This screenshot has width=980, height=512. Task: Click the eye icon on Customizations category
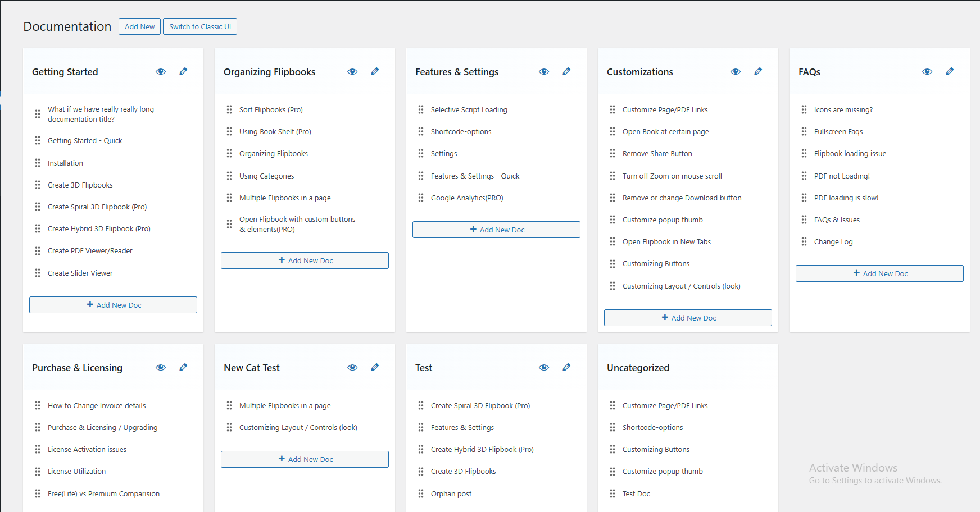tap(736, 71)
